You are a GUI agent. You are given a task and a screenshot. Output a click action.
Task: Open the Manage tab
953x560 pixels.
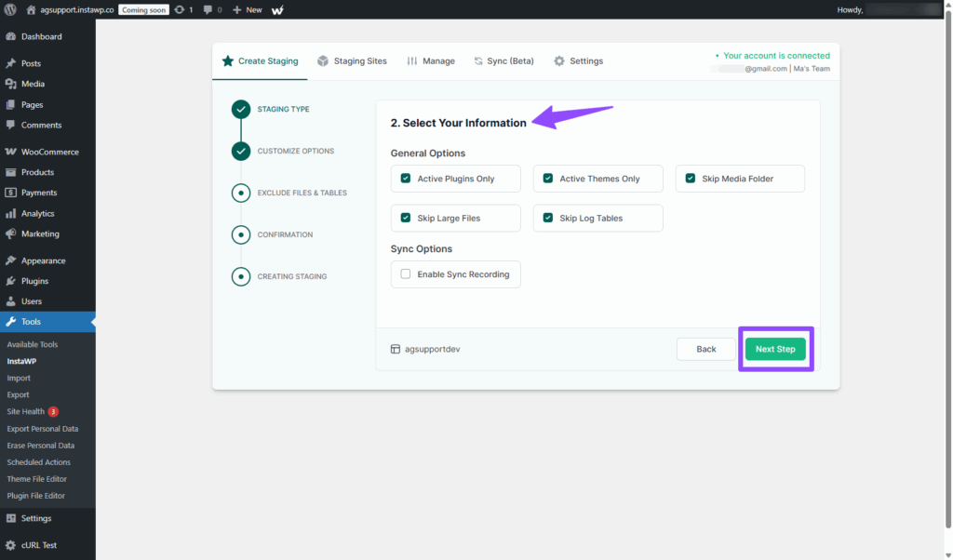[431, 60]
